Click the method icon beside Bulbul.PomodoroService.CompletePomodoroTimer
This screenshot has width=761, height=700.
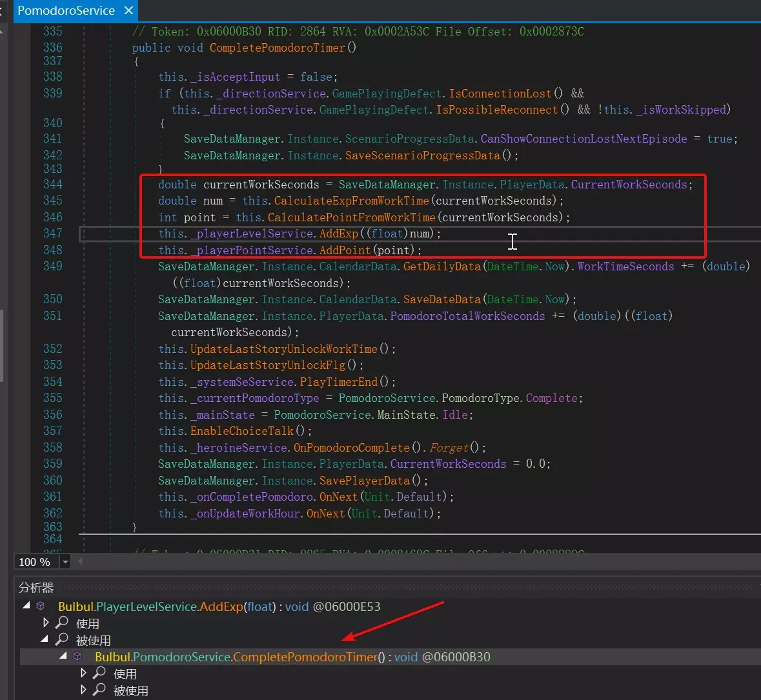click(77, 657)
